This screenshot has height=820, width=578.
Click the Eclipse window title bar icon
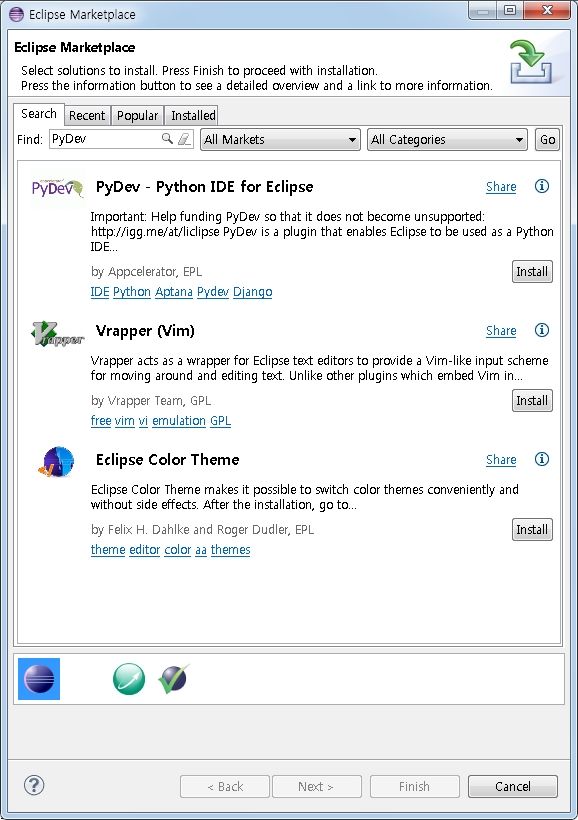[16, 14]
